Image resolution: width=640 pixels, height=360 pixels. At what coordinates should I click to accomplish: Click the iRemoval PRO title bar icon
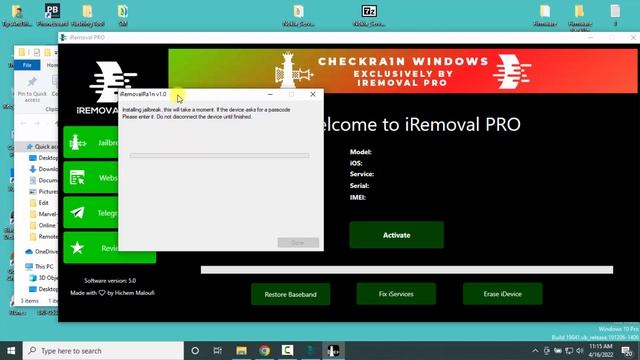pos(63,38)
